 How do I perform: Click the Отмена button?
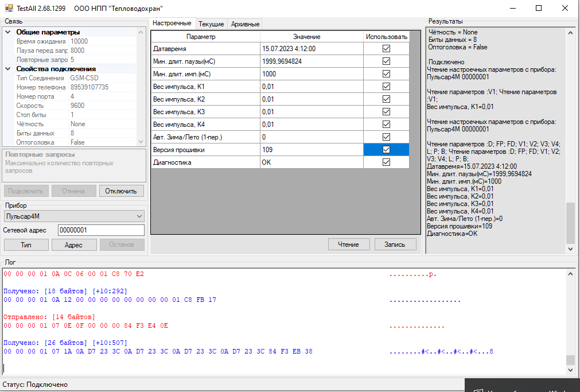73,191
